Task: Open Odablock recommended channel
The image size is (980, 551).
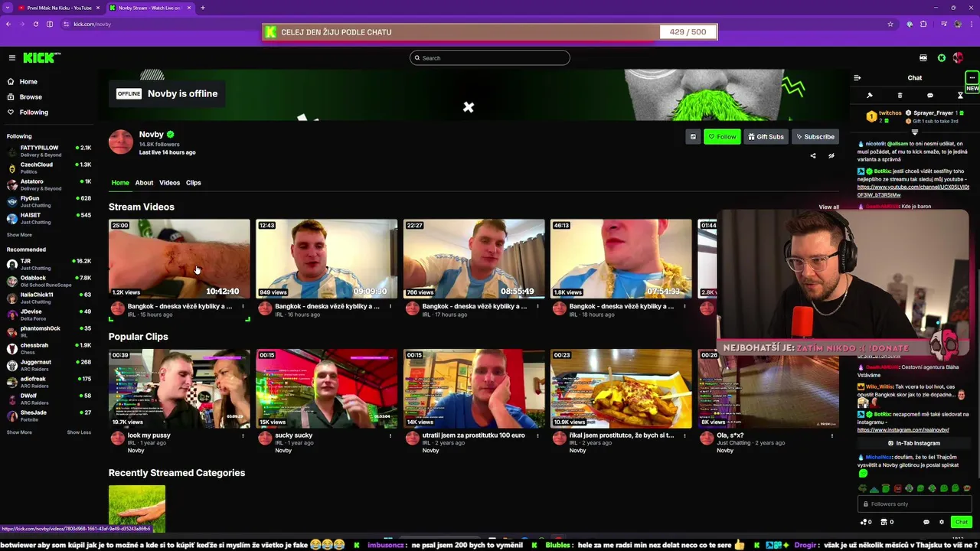Action: tap(47, 281)
